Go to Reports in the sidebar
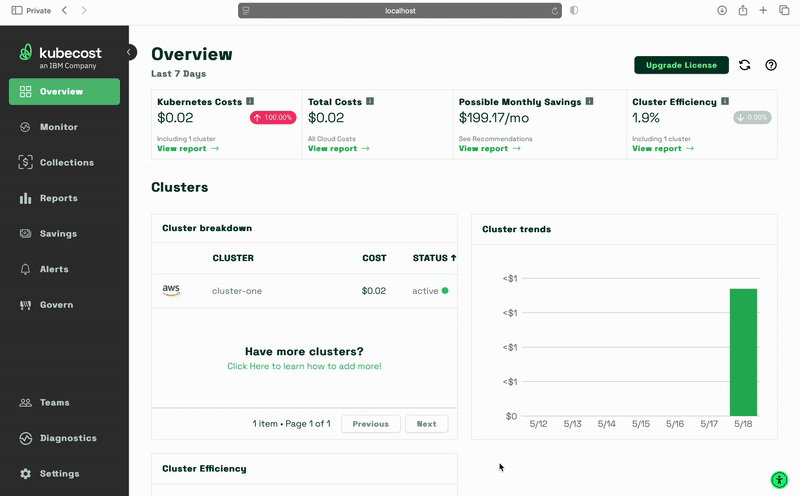Screen dimensions: 800x496 [64, 198]
